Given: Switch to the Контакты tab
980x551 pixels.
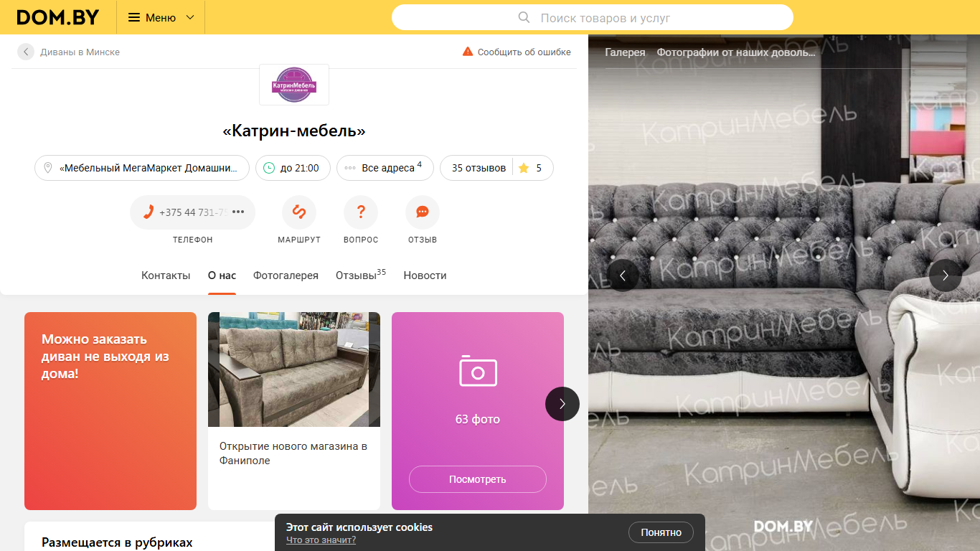Looking at the screenshot, I should tap(166, 275).
